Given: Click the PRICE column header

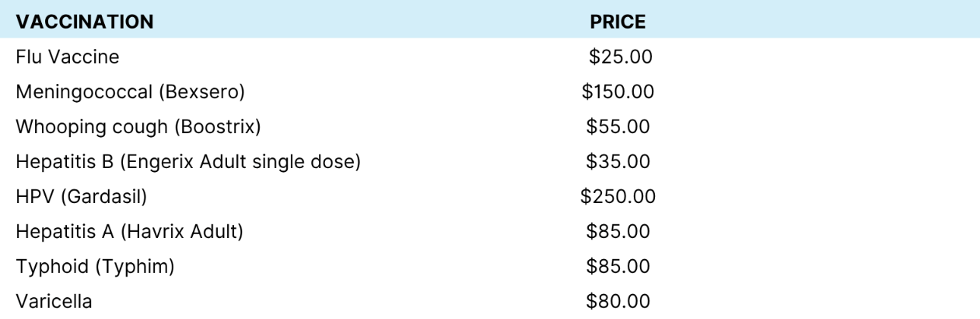Looking at the screenshot, I should pos(618,23).
